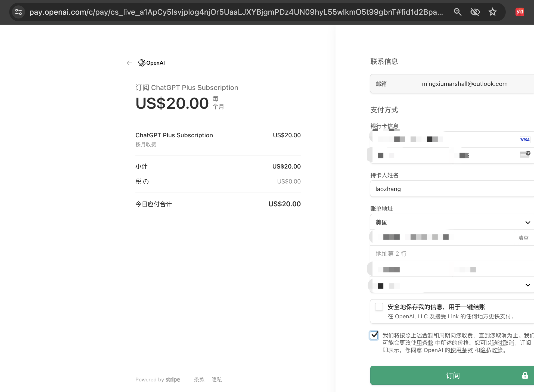Click the 今日应付合计 label
Screen dimensions: 534x392
tap(154, 204)
